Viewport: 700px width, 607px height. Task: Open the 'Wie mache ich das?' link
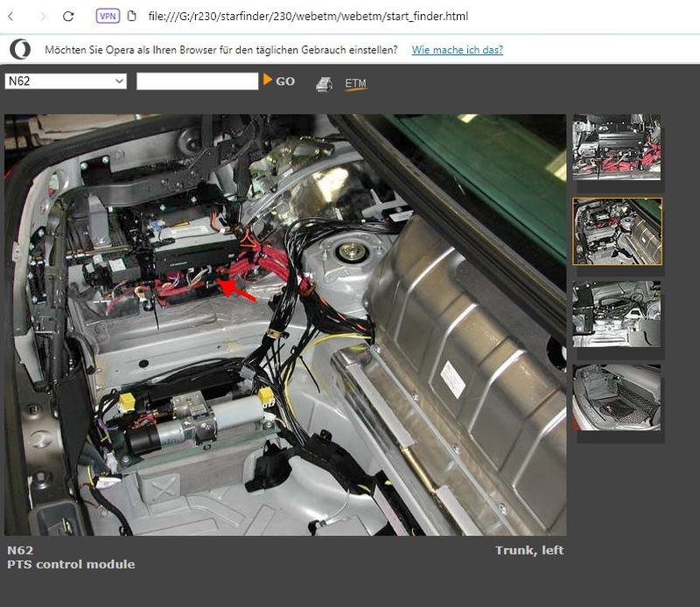click(457, 50)
